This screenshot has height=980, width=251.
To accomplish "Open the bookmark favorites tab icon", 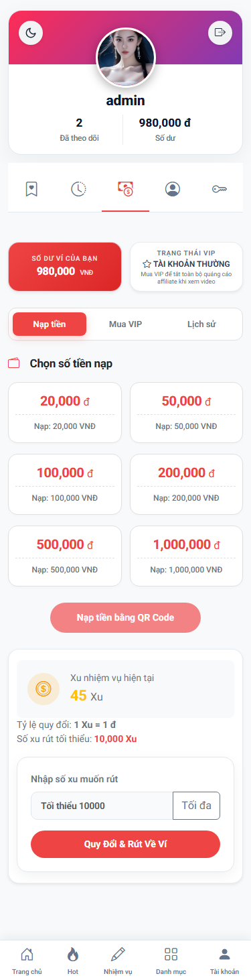I will 31,189.
